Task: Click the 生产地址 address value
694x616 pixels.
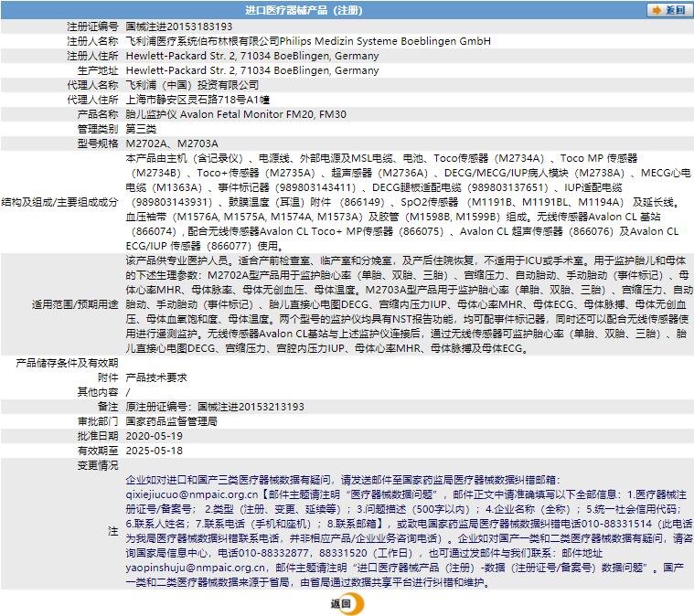Action: 252,70
